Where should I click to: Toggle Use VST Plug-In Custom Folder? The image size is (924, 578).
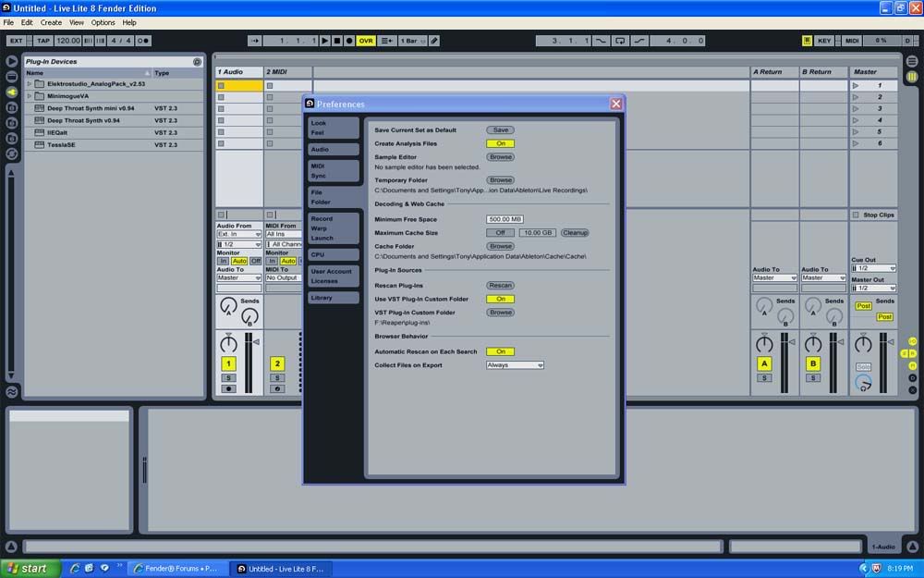(500, 299)
